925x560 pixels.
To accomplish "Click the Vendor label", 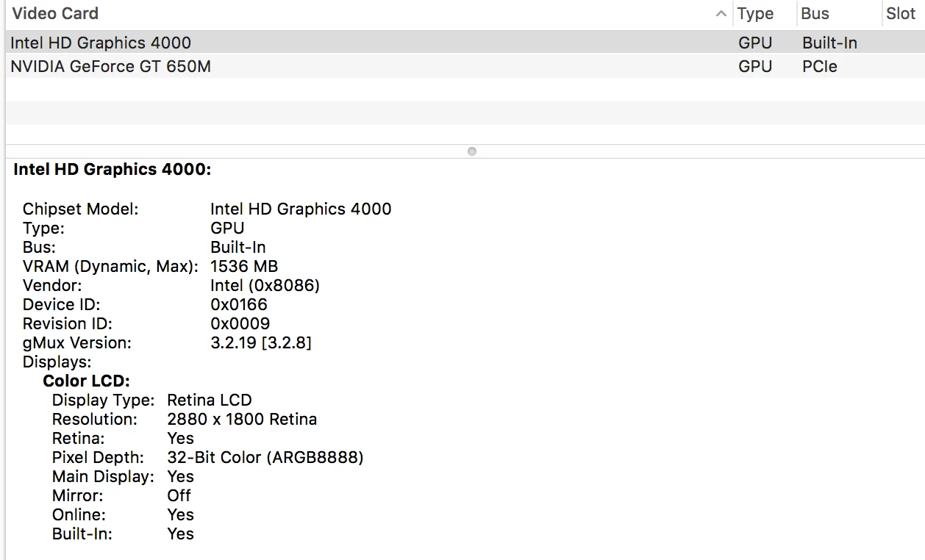I will click(52, 285).
